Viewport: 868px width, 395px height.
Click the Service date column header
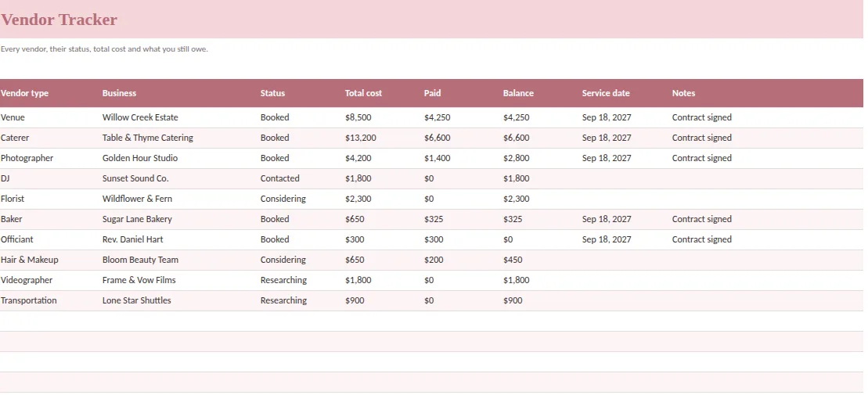coord(606,93)
